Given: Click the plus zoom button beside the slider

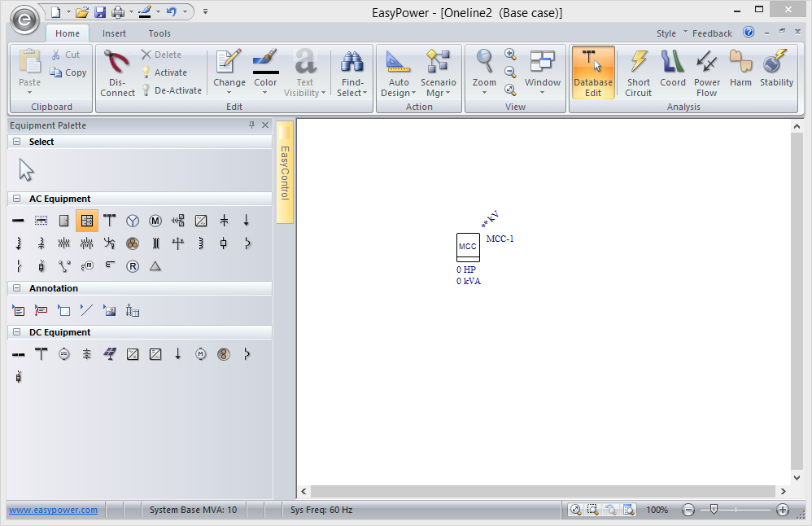Looking at the screenshot, I should click(x=783, y=510).
